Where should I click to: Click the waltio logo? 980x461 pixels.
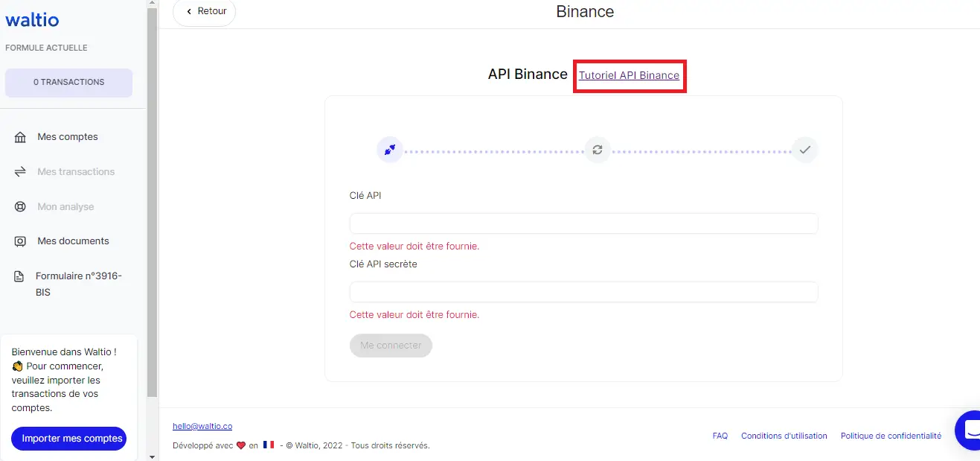[32, 20]
